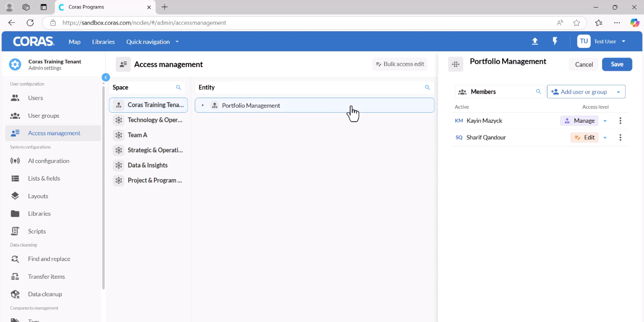This screenshot has height=322, width=644.
Task: Open a new browser tab
Action: (165, 7)
